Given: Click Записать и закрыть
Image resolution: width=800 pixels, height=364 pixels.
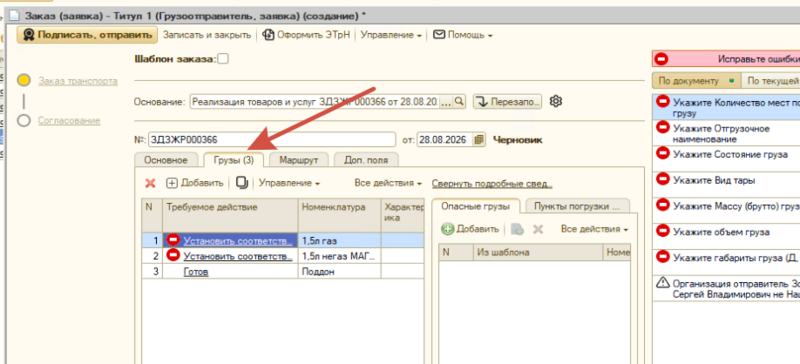Looking at the screenshot, I should point(207,35).
